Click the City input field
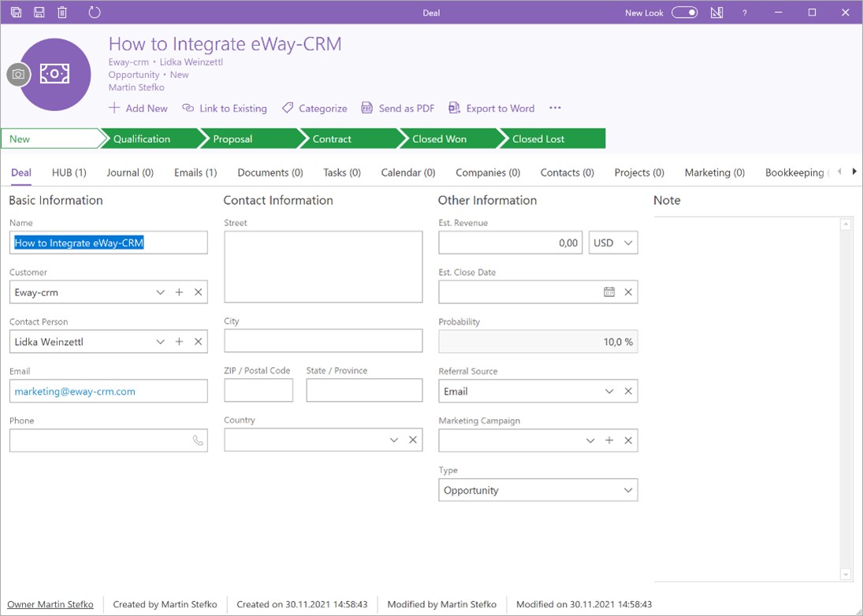Image resolution: width=863 pixels, height=616 pixels. 323,341
